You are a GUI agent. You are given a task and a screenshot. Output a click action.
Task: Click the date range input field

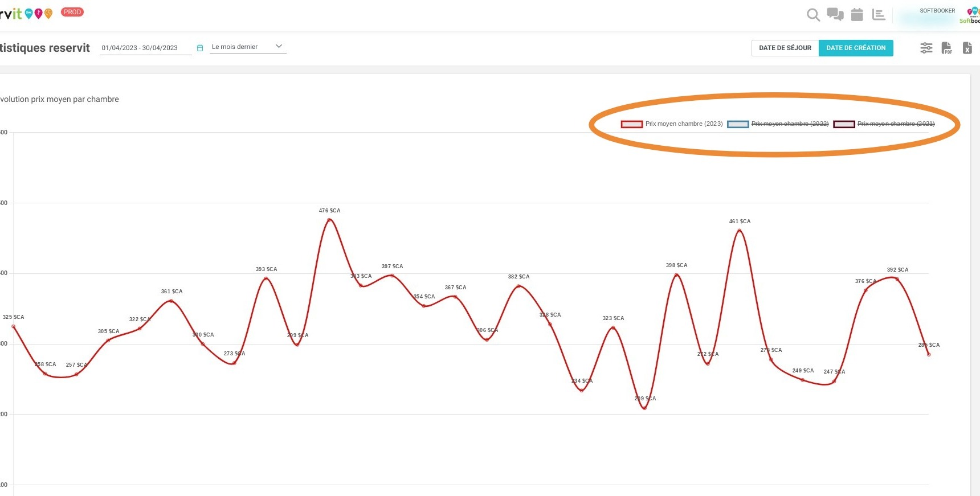click(146, 48)
